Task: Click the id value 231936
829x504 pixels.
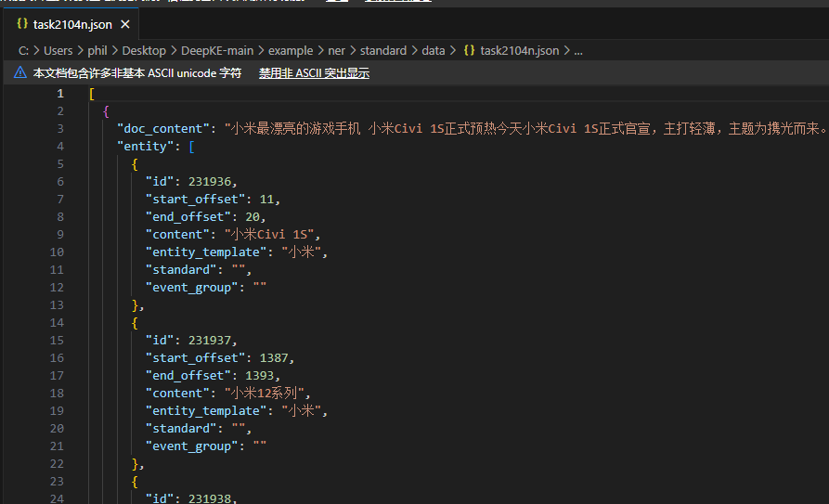Action: point(210,181)
